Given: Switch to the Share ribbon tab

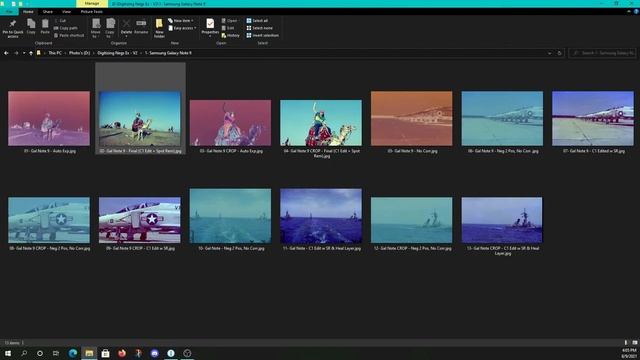Looking at the screenshot, I should tap(48, 12).
